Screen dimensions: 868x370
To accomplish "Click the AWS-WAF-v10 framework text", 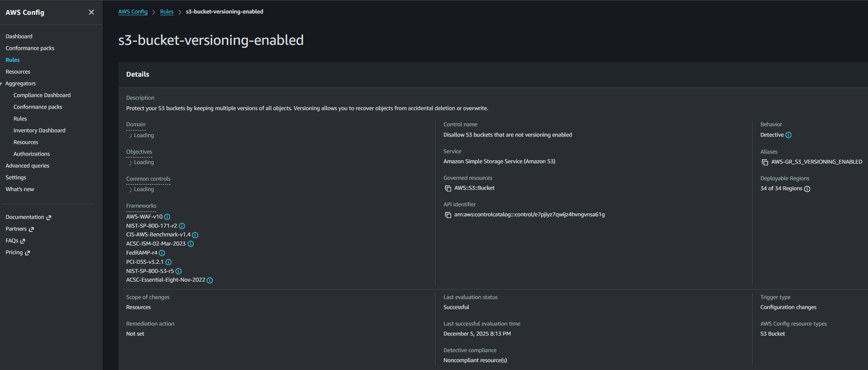I will click(x=144, y=217).
